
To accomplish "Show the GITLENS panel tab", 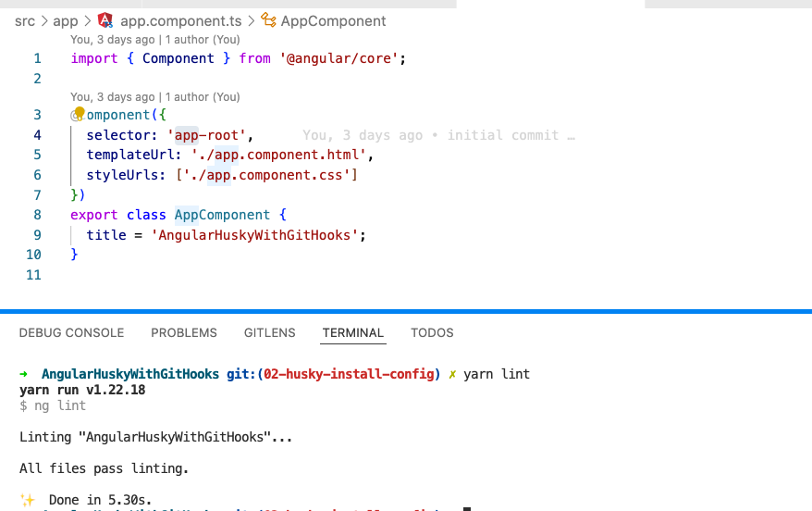I will tap(270, 332).
